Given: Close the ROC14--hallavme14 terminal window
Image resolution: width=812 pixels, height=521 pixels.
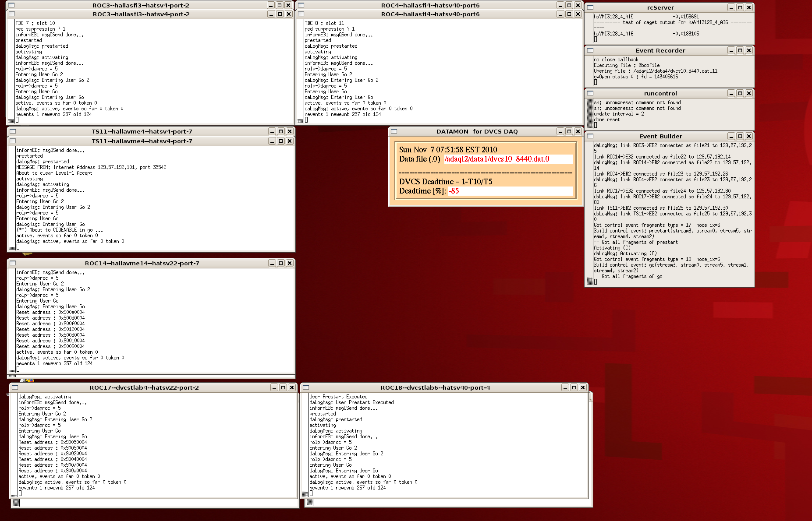Looking at the screenshot, I should [290, 263].
